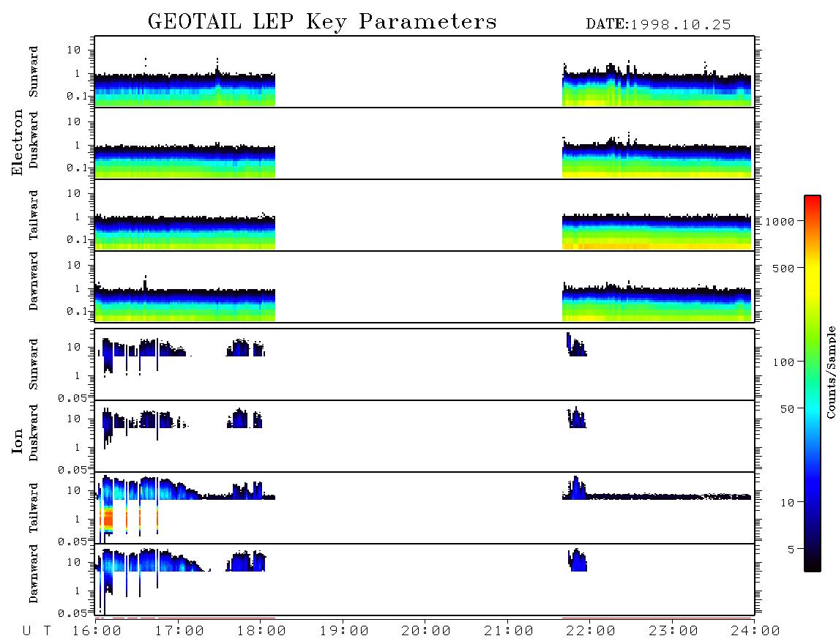Choose the "5" colorbar tick value
This screenshot has width=836, height=644.
point(791,550)
